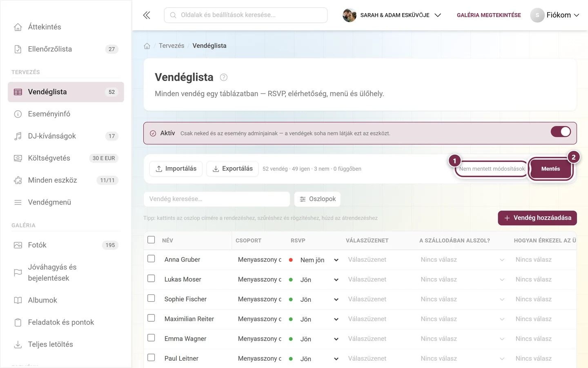Open Vendéglista in the sidebar
588x368 pixels.
point(66,92)
